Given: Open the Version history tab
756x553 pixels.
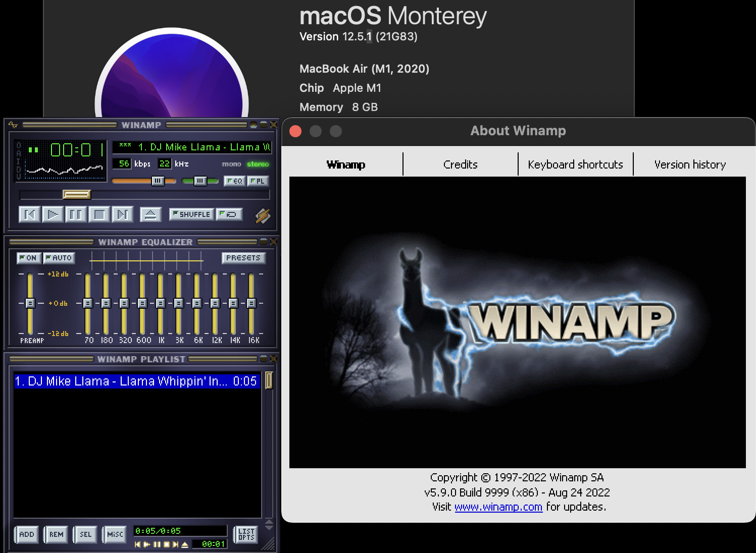Looking at the screenshot, I should (690, 164).
